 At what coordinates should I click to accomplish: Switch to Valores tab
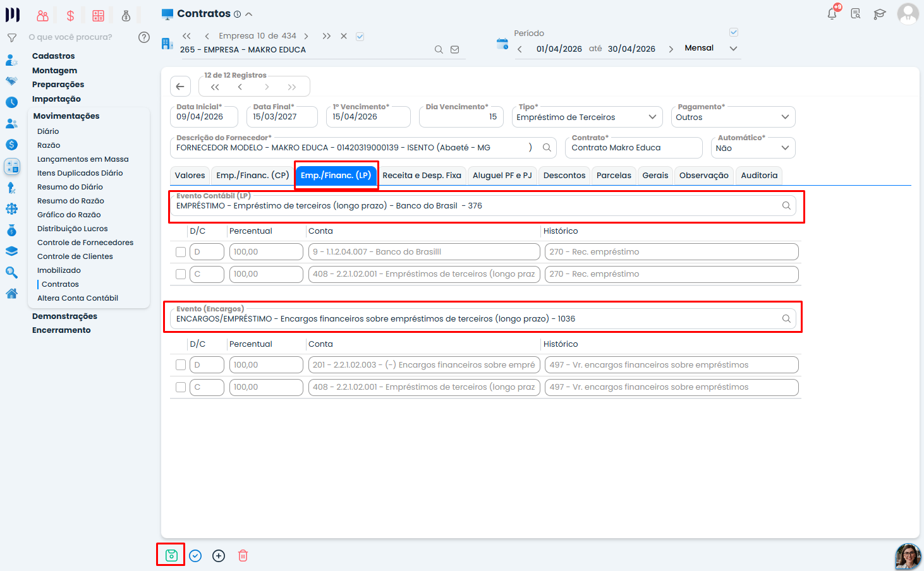click(190, 176)
